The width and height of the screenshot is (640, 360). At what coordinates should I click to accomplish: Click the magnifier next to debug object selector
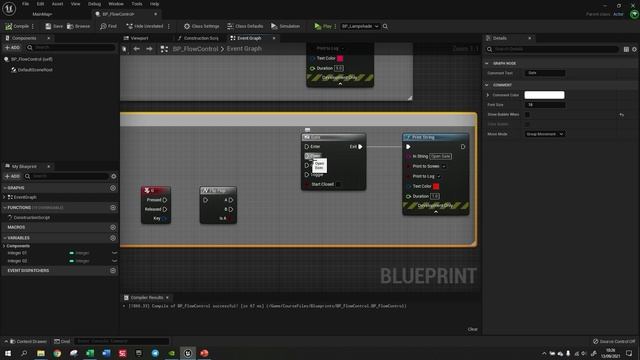(x=385, y=26)
